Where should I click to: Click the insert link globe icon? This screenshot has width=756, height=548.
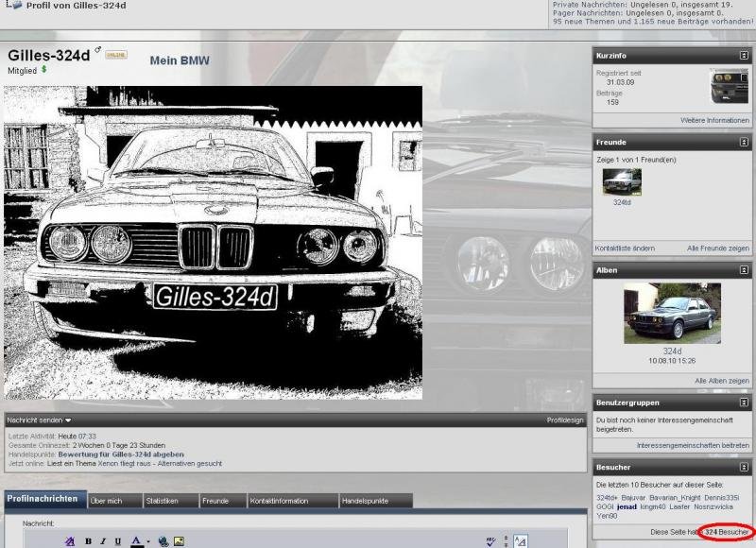pos(163,541)
